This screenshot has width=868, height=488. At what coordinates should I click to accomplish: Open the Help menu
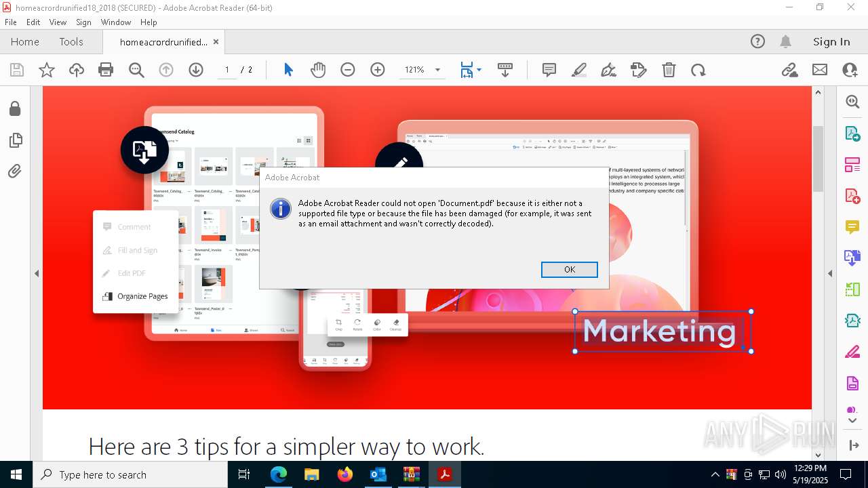tap(149, 22)
